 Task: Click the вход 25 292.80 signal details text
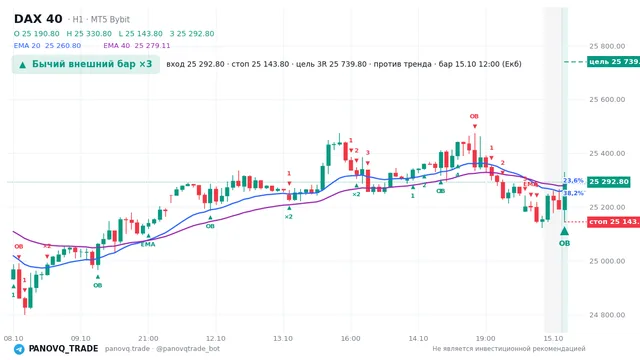coord(344,64)
